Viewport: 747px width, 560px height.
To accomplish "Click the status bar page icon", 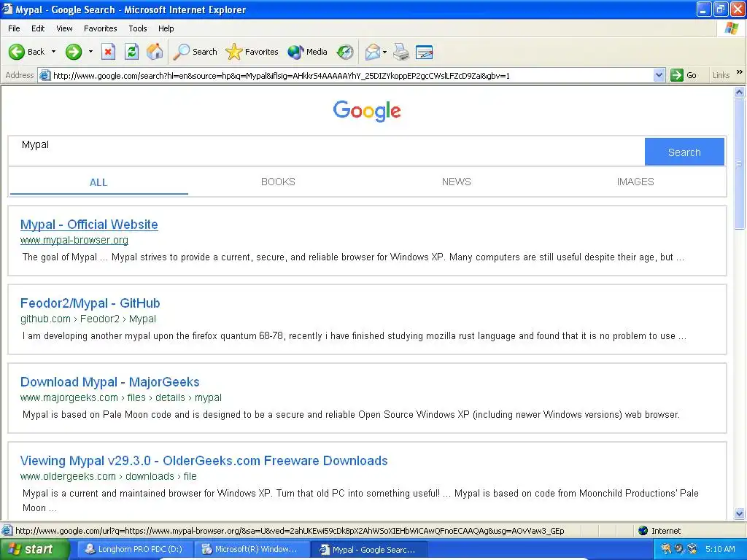I will [x=7, y=531].
